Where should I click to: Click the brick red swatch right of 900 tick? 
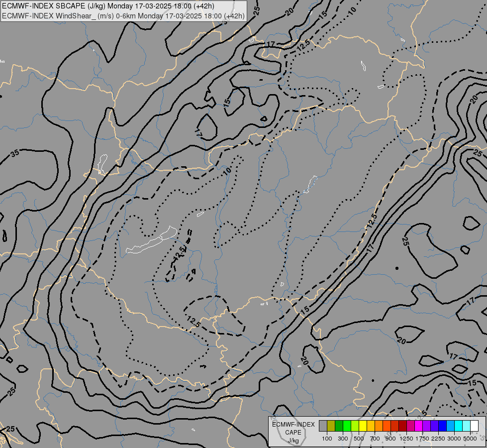click(x=395, y=426)
